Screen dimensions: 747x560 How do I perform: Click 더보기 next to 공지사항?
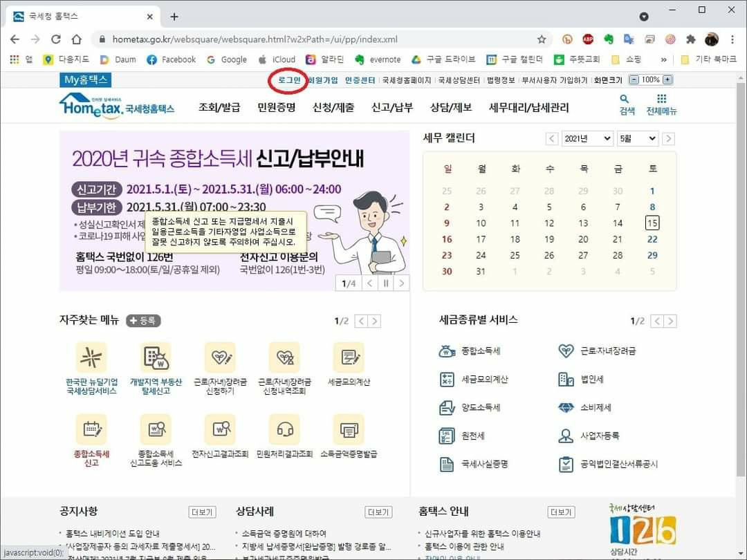click(202, 512)
